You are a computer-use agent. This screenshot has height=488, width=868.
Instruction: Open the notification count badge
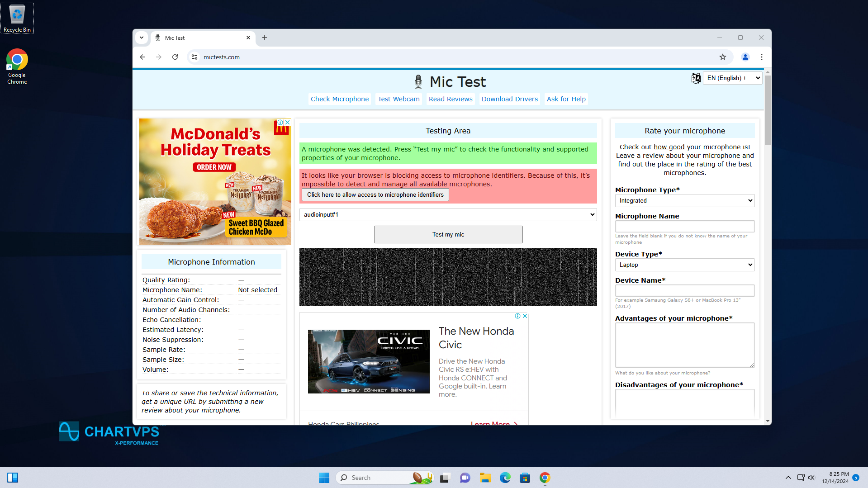tap(856, 478)
